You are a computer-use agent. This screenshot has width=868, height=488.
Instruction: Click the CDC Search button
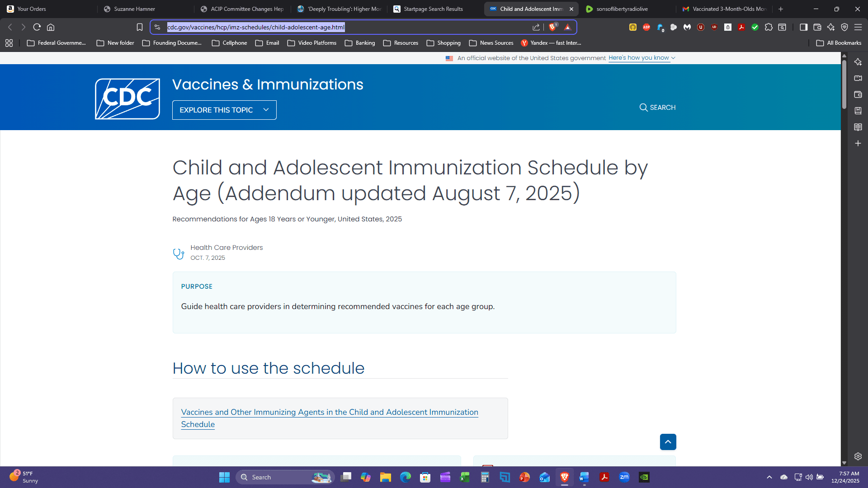657,108
